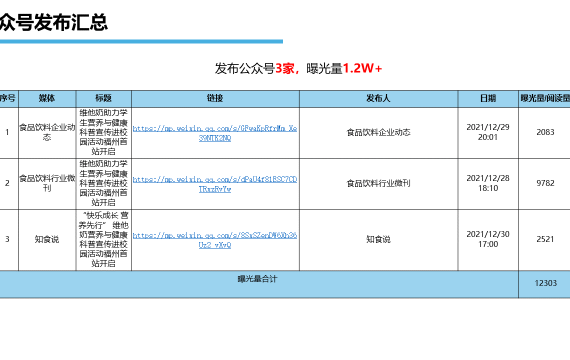Viewport: 570px width, 360px height.
Task: Open the WeChat link in row 1
Action: (x=215, y=133)
